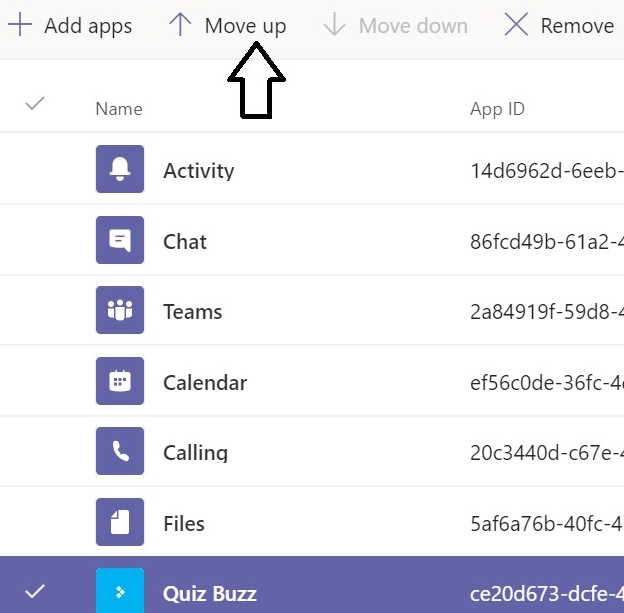Click App ID starting 20c3440d-c67e
The width and height of the screenshot is (624, 613).
[x=547, y=453]
